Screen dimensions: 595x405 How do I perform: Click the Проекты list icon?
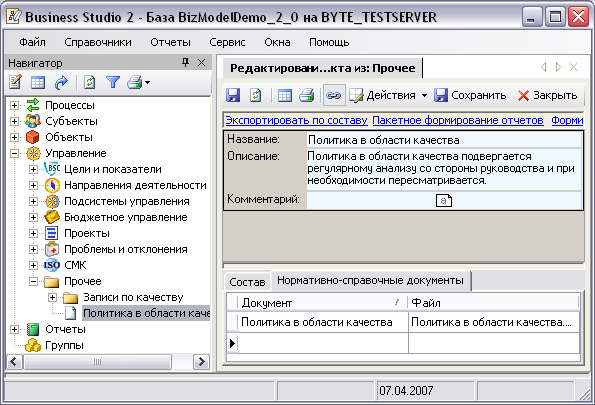pyautogui.click(x=52, y=233)
